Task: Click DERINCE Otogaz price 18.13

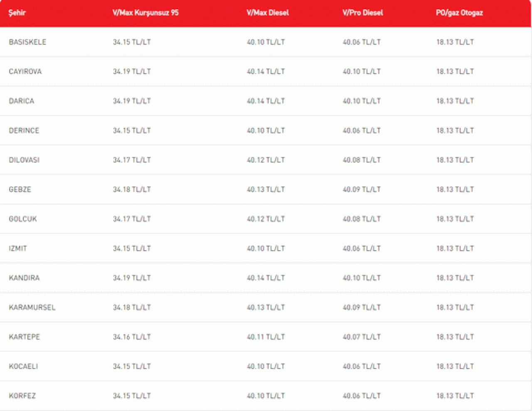Action: (x=455, y=130)
